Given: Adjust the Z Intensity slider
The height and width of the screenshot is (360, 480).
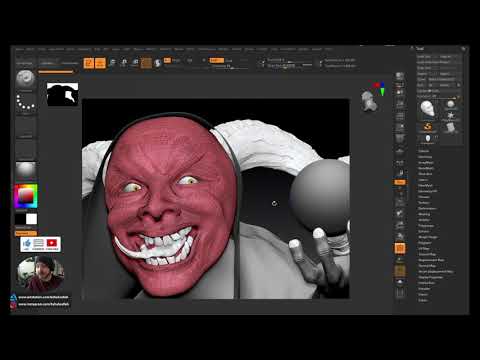Looking at the screenshot, I should coord(230,67).
